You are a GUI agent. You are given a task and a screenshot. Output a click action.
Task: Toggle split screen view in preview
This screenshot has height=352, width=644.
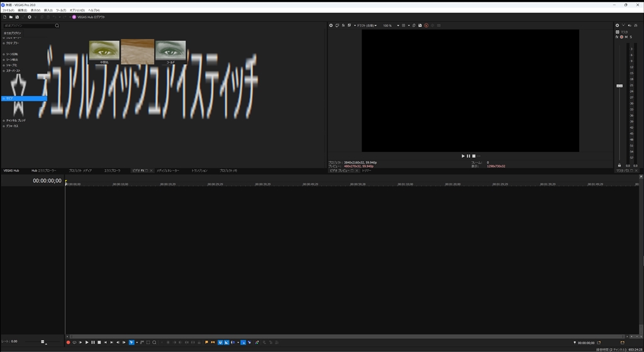(349, 25)
